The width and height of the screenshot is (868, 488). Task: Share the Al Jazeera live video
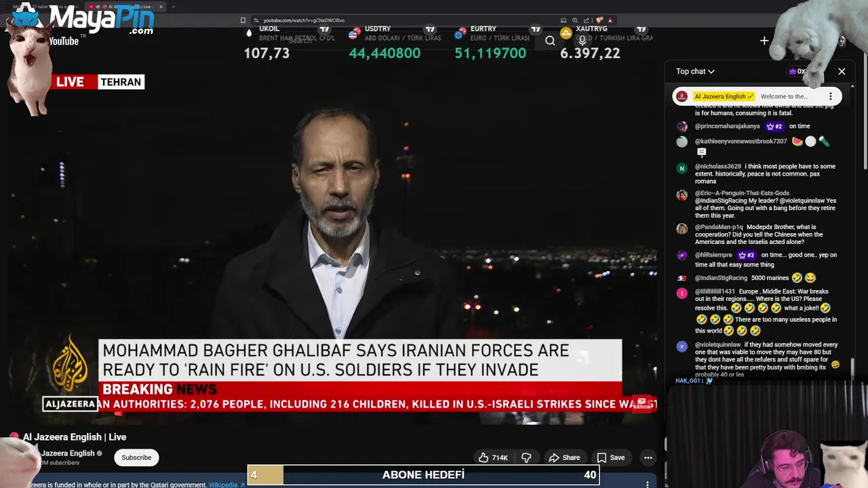point(564,457)
